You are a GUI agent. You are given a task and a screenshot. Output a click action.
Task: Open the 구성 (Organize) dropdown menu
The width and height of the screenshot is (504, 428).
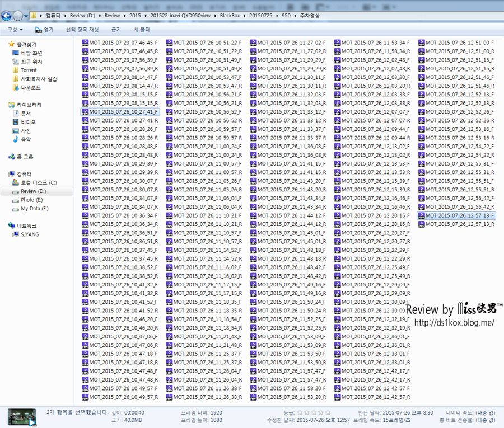pyautogui.click(x=15, y=30)
